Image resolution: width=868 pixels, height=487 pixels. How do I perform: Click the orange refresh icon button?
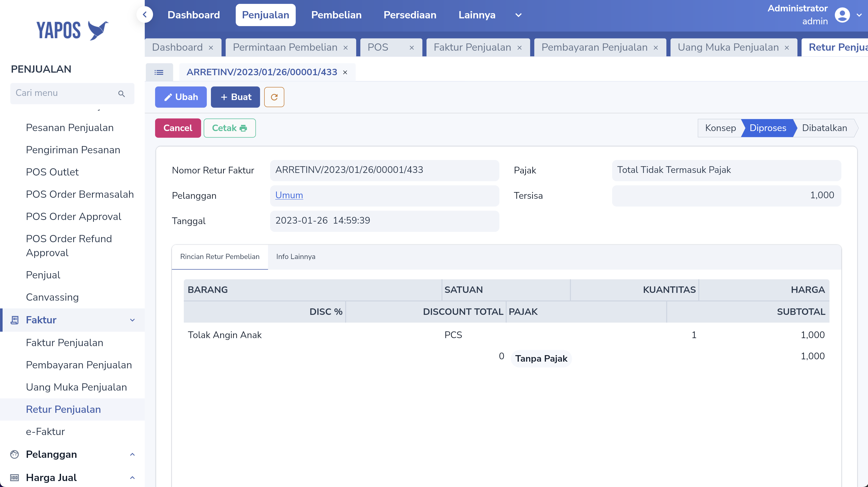click(x=274, y=97)
